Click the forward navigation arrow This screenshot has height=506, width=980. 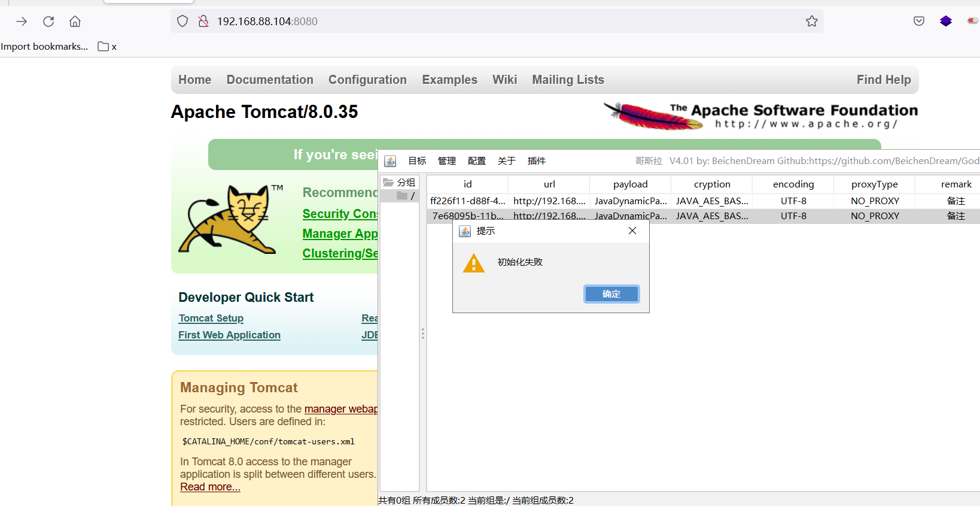click(22, 22)
